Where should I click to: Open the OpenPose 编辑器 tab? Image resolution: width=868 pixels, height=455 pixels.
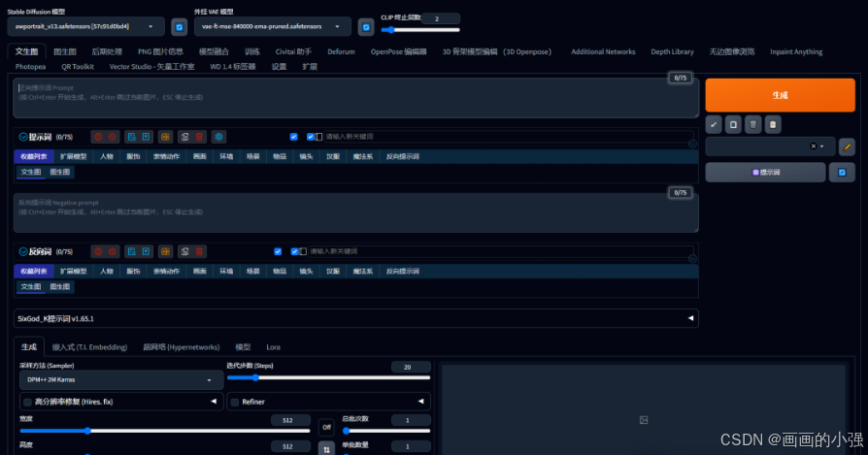coord(399,51)
